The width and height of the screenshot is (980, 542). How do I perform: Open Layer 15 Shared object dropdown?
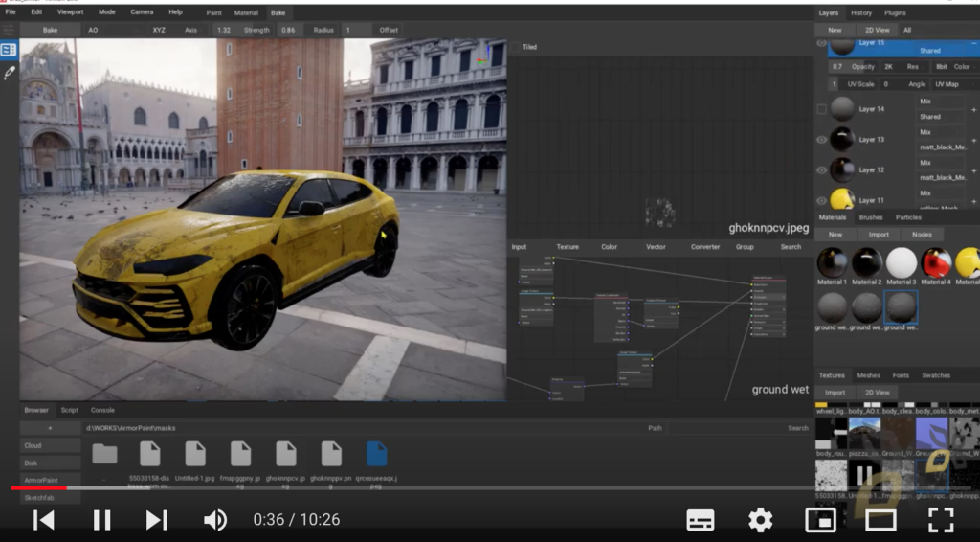coord(943,51)
